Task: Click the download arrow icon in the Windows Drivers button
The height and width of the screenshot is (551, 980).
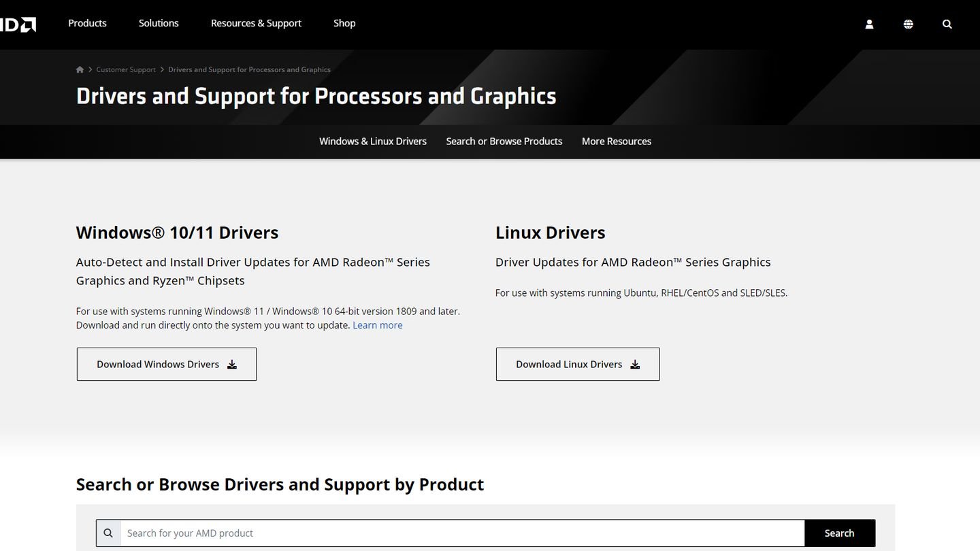Action: tap(232, 365)
